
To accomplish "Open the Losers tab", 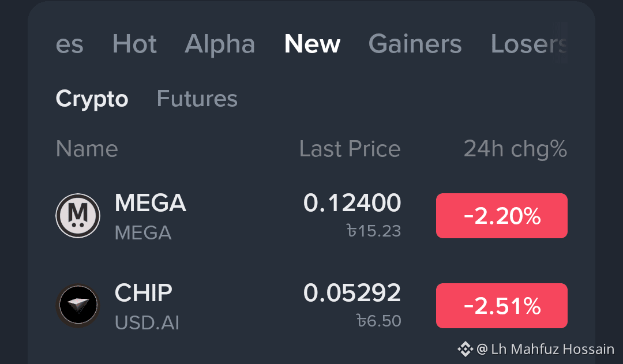I will [x=529, y=44].
